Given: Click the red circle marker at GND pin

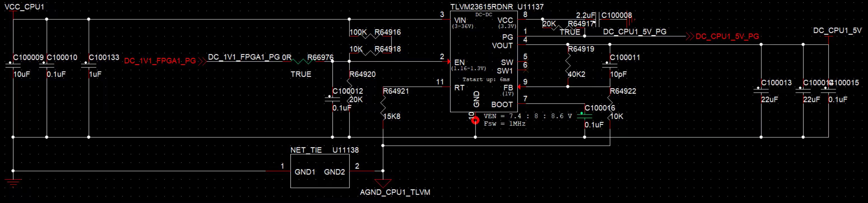Looking at the screenshot, I should (475, 120).
